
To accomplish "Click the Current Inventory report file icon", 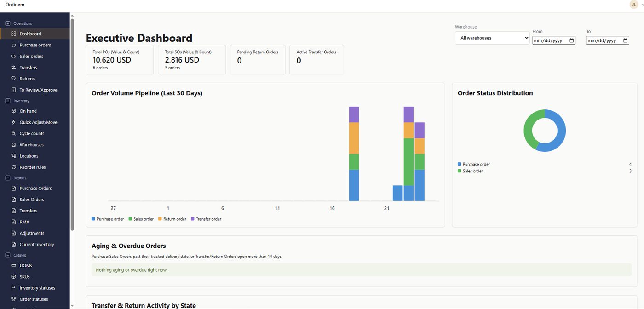I will (x=14, y=245).
